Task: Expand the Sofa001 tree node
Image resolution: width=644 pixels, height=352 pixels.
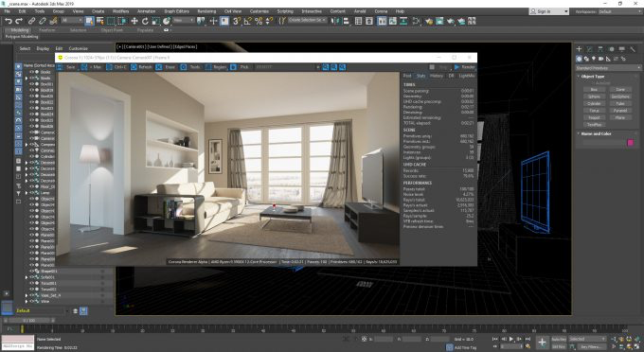Action: point(27,277)
